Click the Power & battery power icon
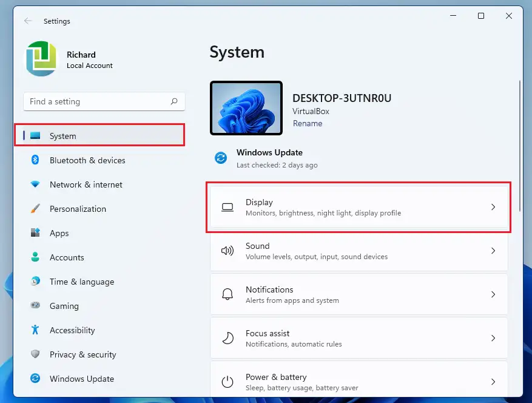Image resolution: width=532 pixels, height=403 pixels. 227,382
